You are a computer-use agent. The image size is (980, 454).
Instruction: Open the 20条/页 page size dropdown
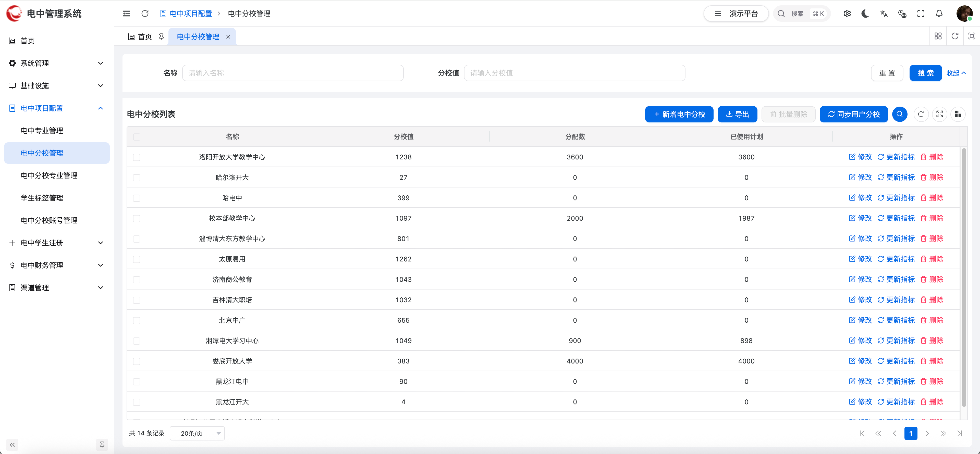(197, 433)
